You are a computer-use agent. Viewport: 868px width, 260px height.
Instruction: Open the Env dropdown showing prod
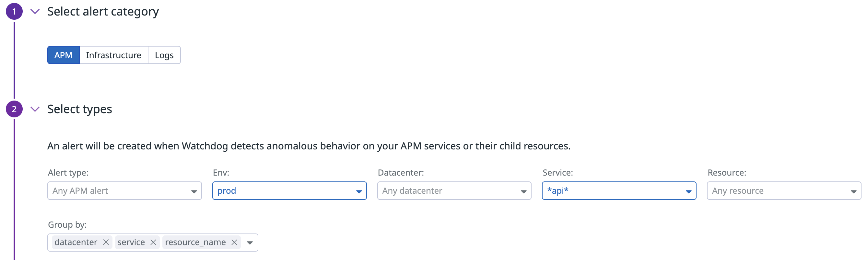coord(289,191)
